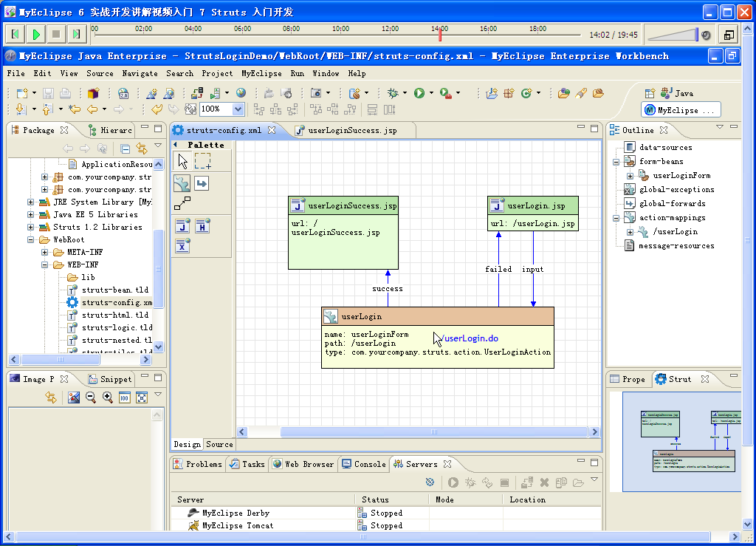The width and height of the screenshot is (756, 546).
Task: Open the Web Browser tab
Action: 303,464
